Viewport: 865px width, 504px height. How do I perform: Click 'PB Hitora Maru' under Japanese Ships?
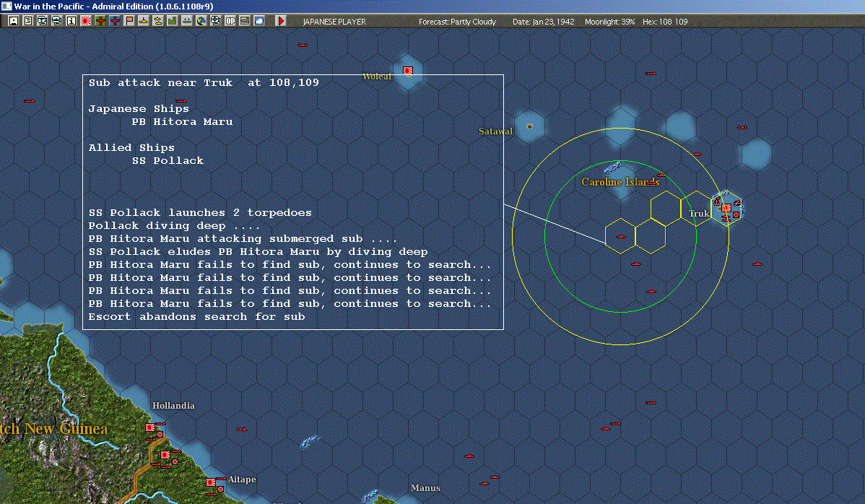pos(182,121)
